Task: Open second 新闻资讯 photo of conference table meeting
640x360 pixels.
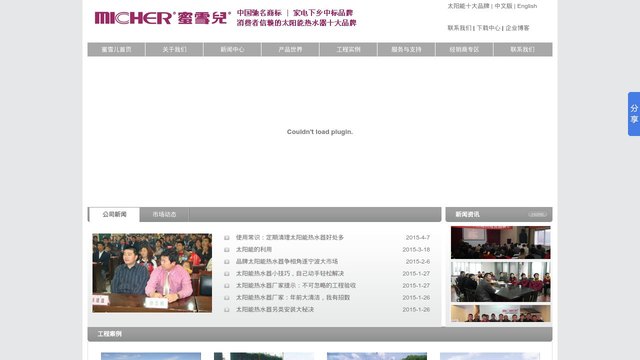Action: 500,282
